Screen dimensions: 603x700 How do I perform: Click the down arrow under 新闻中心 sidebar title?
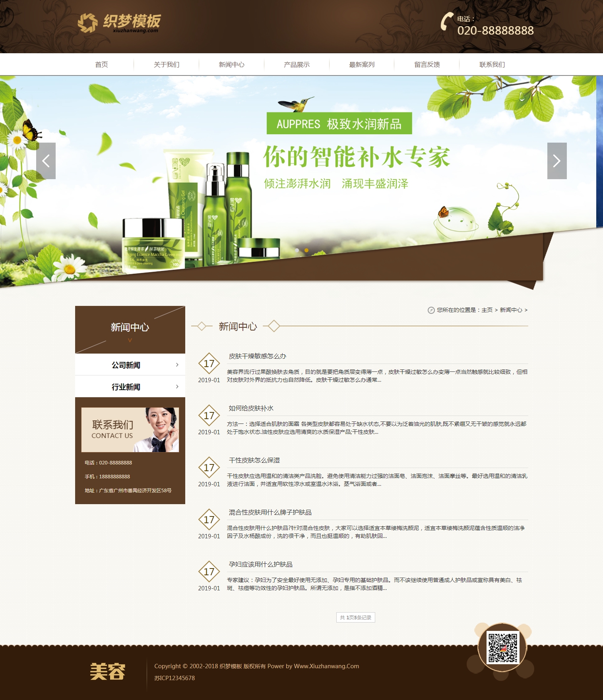[x=130, y=340]
